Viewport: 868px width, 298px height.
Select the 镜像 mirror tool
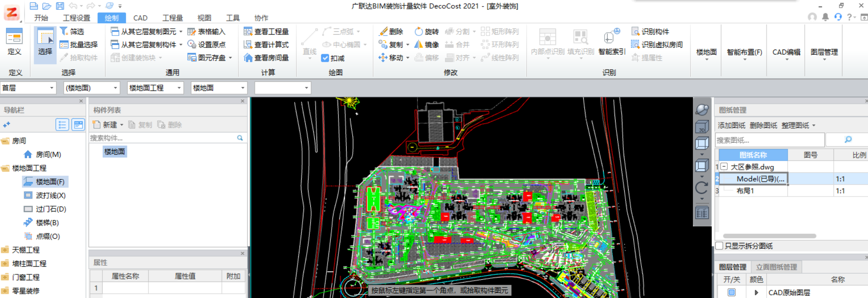426,45
